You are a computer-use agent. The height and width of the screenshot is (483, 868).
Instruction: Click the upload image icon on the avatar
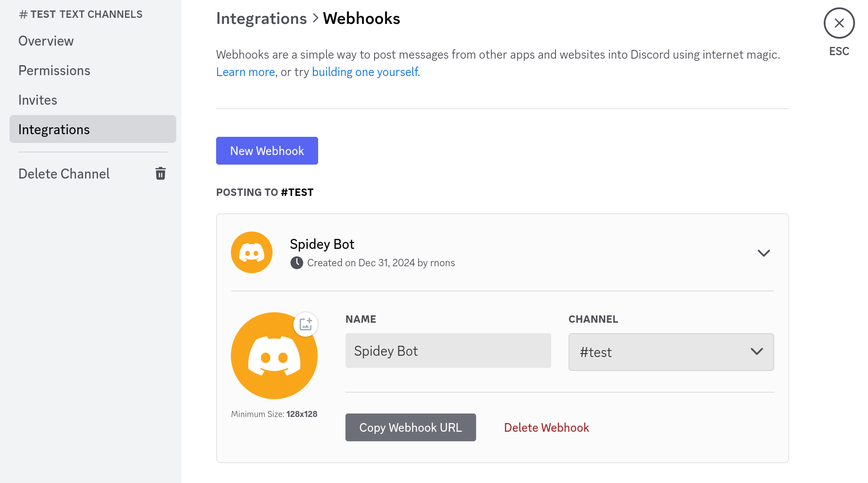click(306, 324)
